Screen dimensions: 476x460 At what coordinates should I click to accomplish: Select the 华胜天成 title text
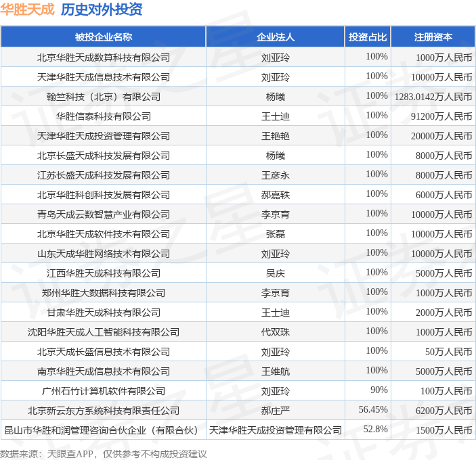27,9
